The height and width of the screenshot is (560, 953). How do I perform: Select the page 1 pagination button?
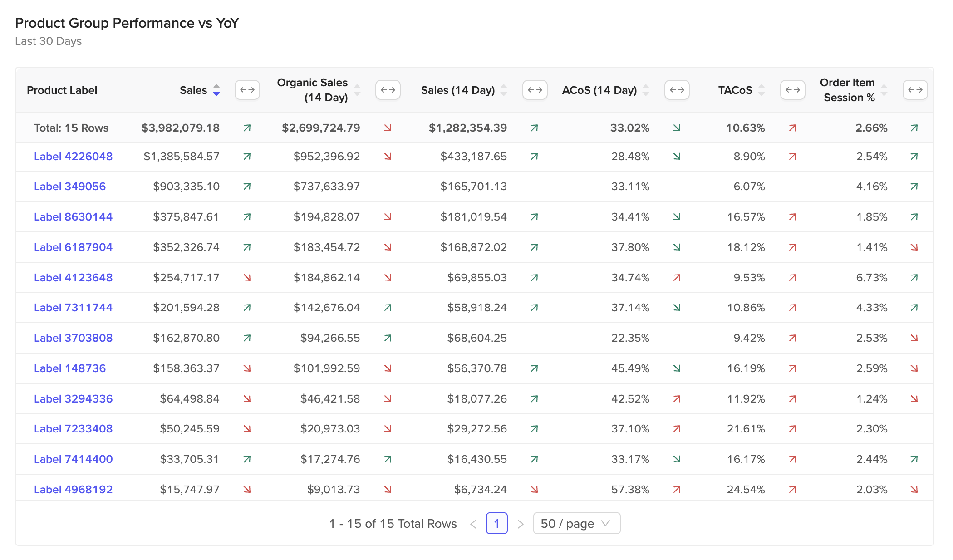pos(497,523)
